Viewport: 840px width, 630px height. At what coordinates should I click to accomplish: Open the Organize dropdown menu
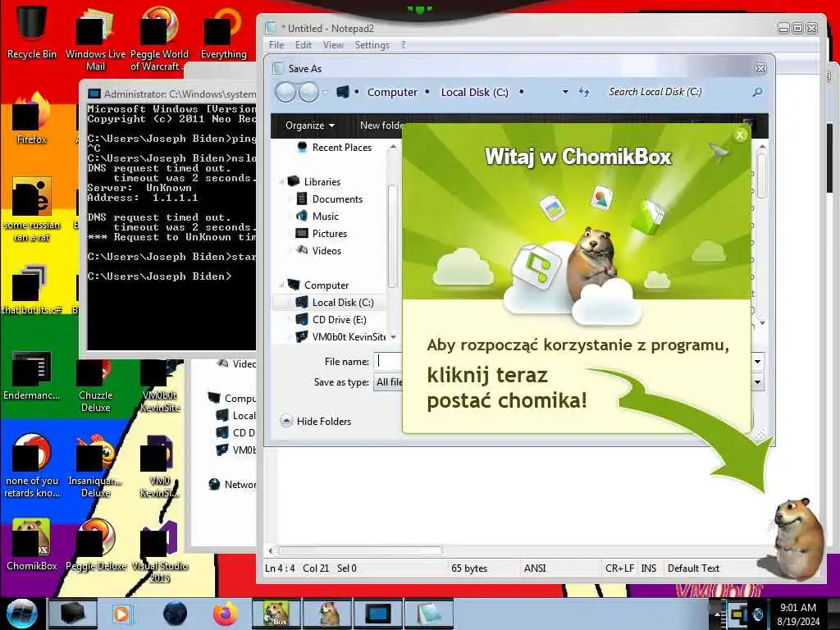(x=309, y=126)
